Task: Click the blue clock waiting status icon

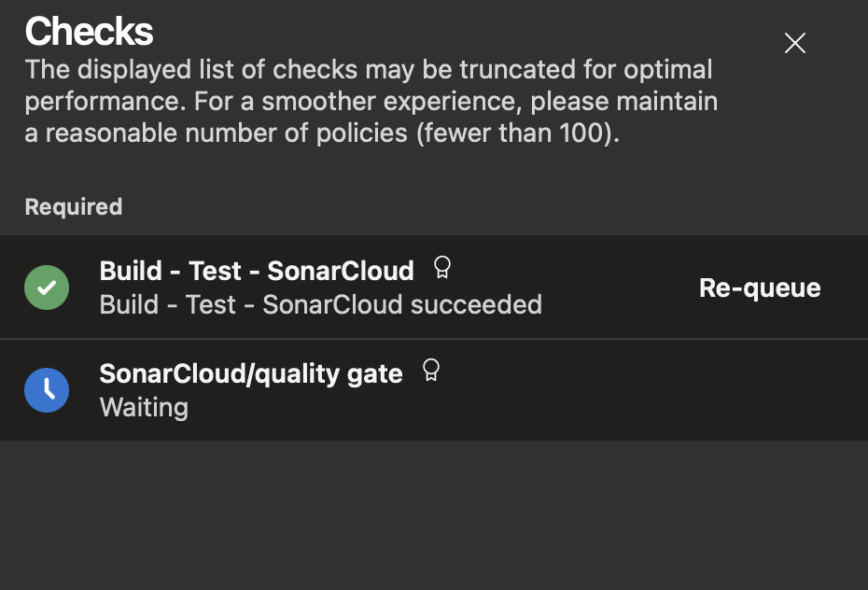Action: [x=47, y=390]
